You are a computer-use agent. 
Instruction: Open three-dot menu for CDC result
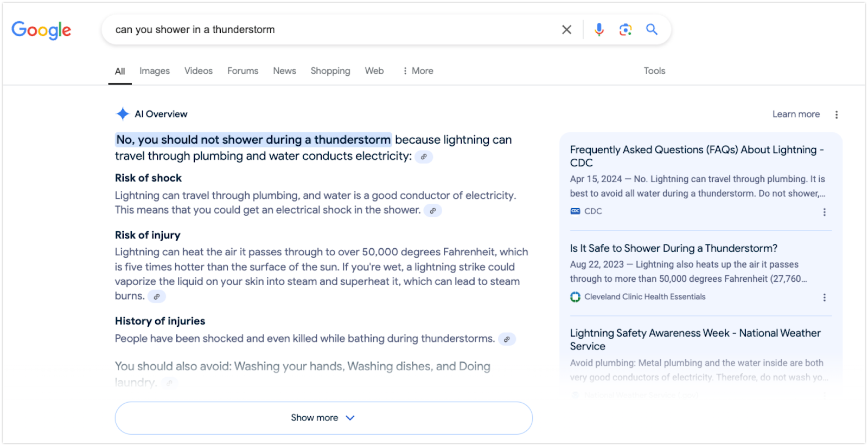[825, 212]
